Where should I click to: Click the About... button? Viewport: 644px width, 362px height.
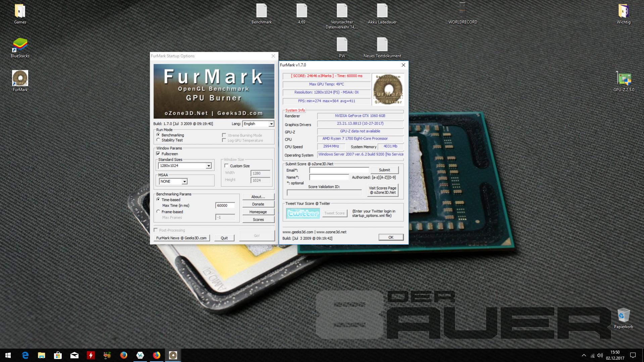click(x=258, y=197)
